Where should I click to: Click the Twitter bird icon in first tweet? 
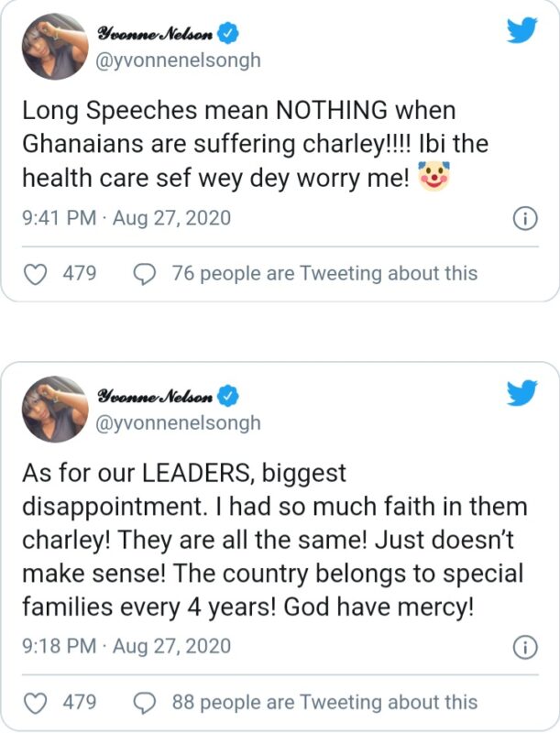coord(523,32)
